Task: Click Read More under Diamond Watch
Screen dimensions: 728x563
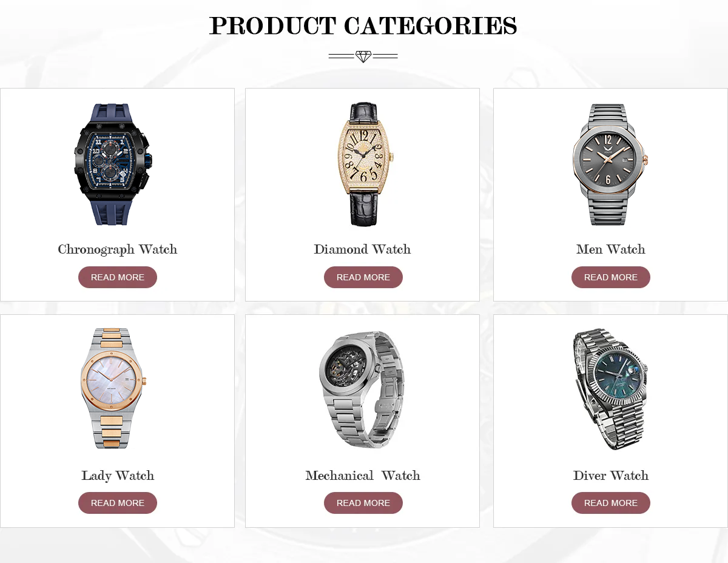Action: tap(363, 277)
